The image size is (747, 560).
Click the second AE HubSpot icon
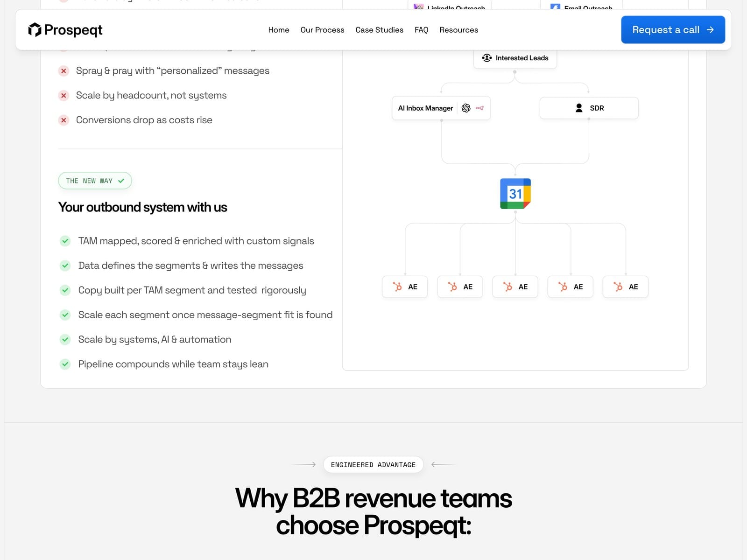point(452,287)
